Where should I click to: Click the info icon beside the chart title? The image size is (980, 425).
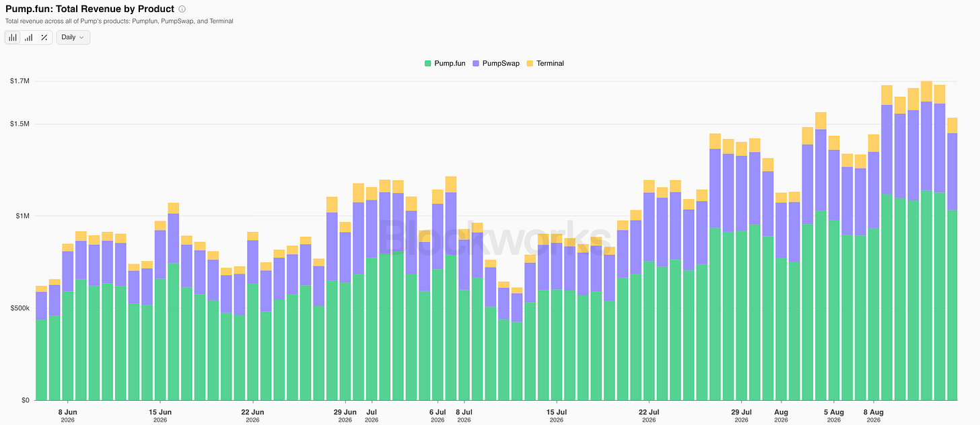(182, 9)
